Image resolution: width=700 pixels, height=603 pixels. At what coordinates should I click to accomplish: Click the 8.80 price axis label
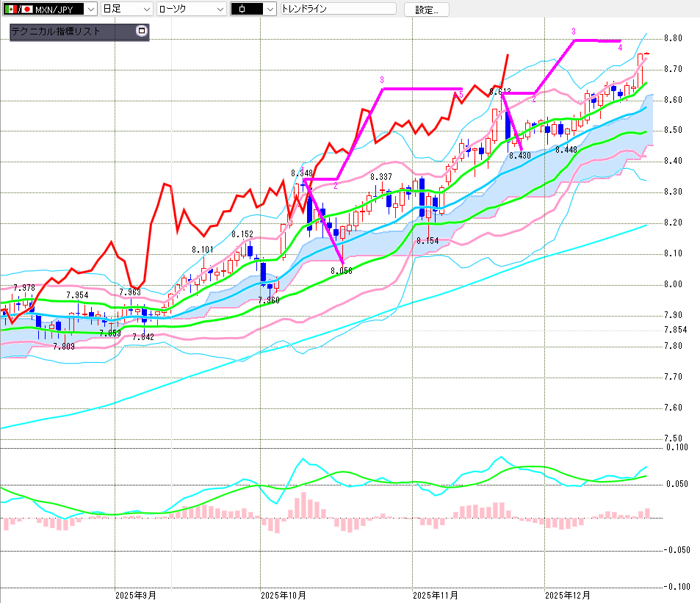673,38
